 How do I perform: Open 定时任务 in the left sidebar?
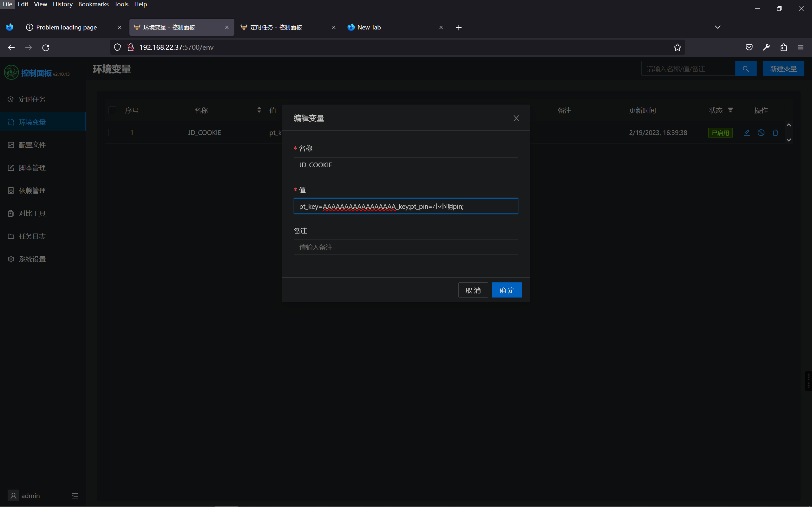(x=33, y=99)
